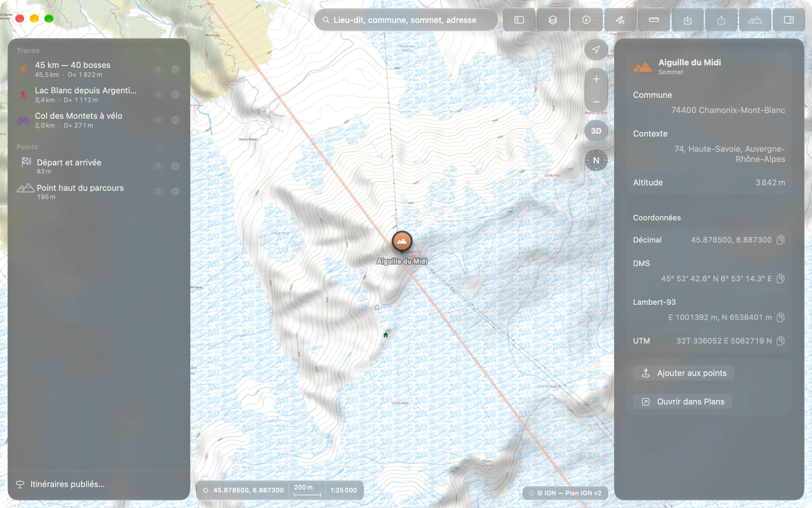Select the freehand draw trace tool
Image resolution: width=812 pixels, height=508 pixels.
[620, 20]
